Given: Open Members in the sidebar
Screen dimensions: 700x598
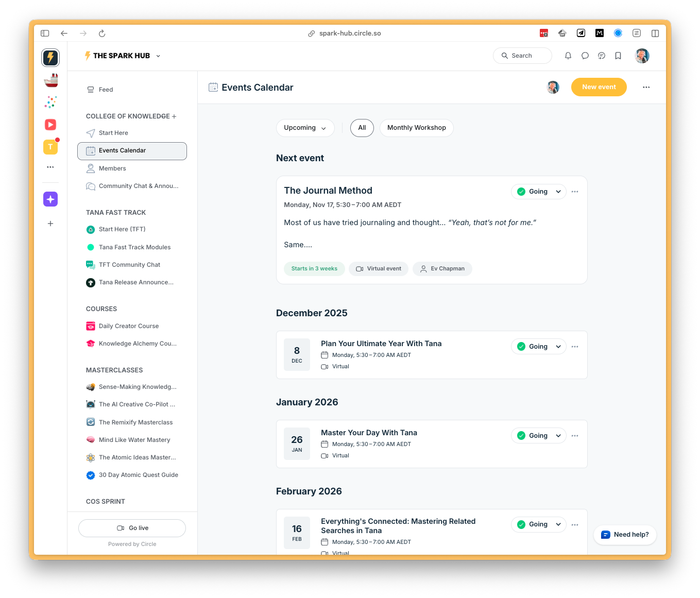Looking at the screenshot, I should point(132,168).
